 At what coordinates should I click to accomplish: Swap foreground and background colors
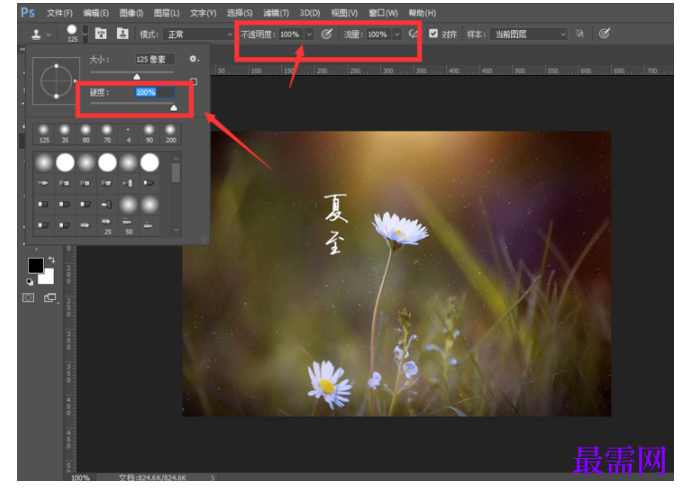coord(52,260)
